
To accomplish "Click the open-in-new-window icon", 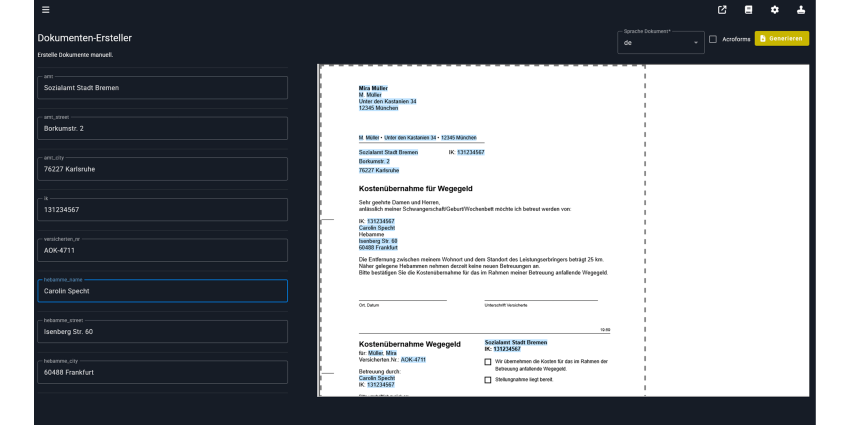I will click(722, 10).
